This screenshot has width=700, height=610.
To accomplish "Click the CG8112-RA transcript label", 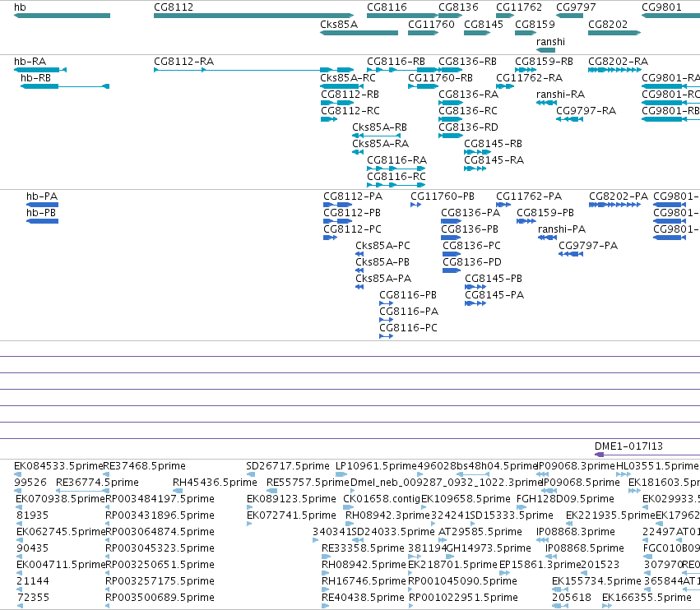I will [x=184, y=61].
